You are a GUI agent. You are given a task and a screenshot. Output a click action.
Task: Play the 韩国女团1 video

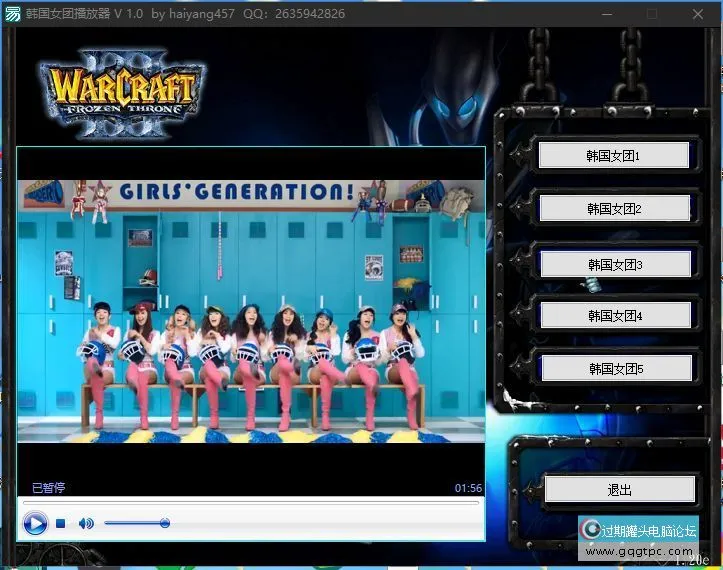(x=614, y=156)
